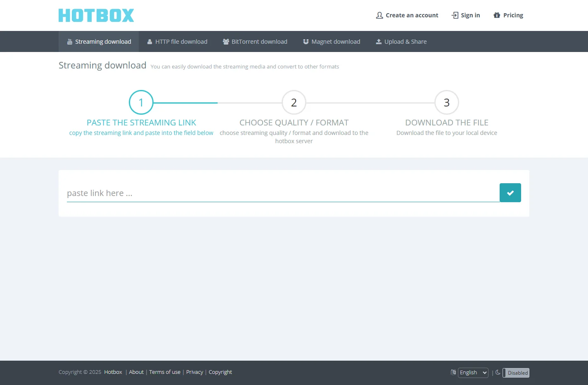The width and height of the screenshot is (588, 385).
Task: Click the upload icon in Upload & Share
Action: pos(379,42)
